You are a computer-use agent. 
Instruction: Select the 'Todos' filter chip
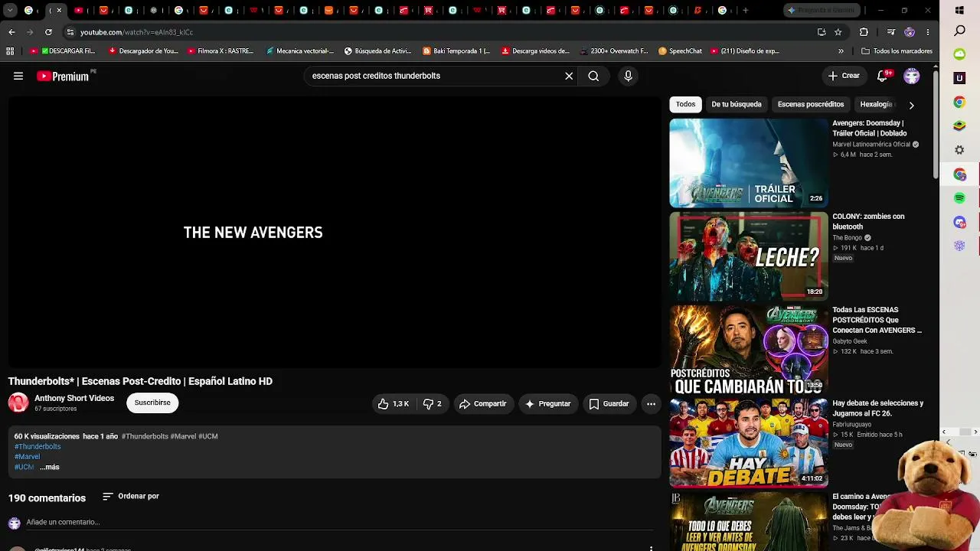tap(686, 104)
